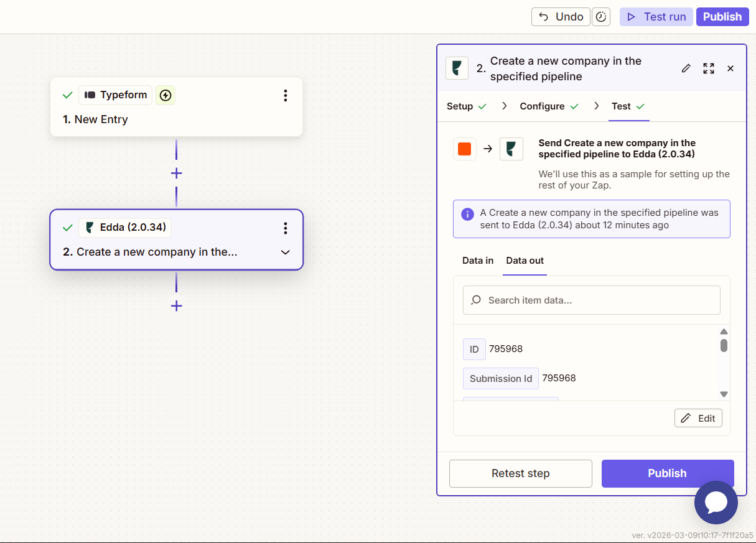
Task: Add step between Typeform and Edda
Action: 177,173
